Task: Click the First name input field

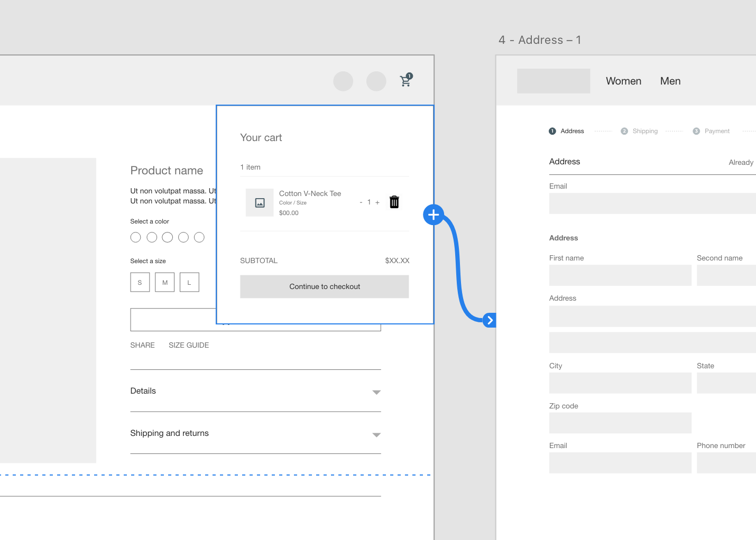Action: [x=620, y=275]
